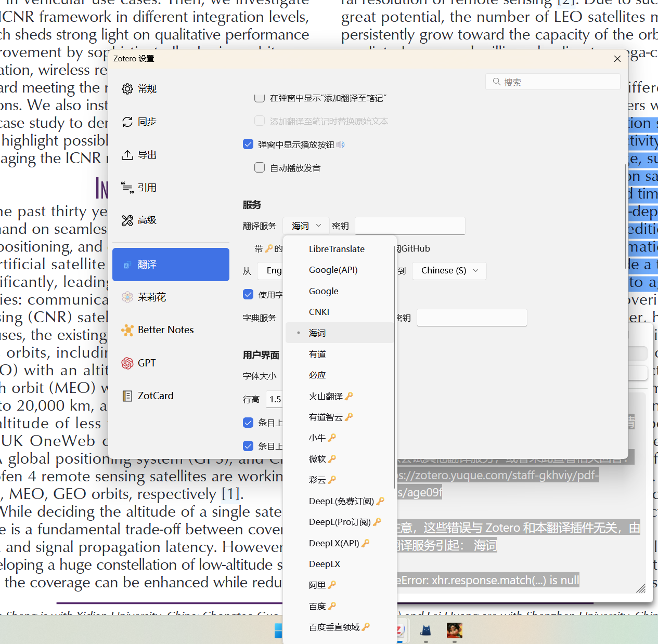
Task: Toggle the 使用字典 checkbox
Action: click(248, 294)
